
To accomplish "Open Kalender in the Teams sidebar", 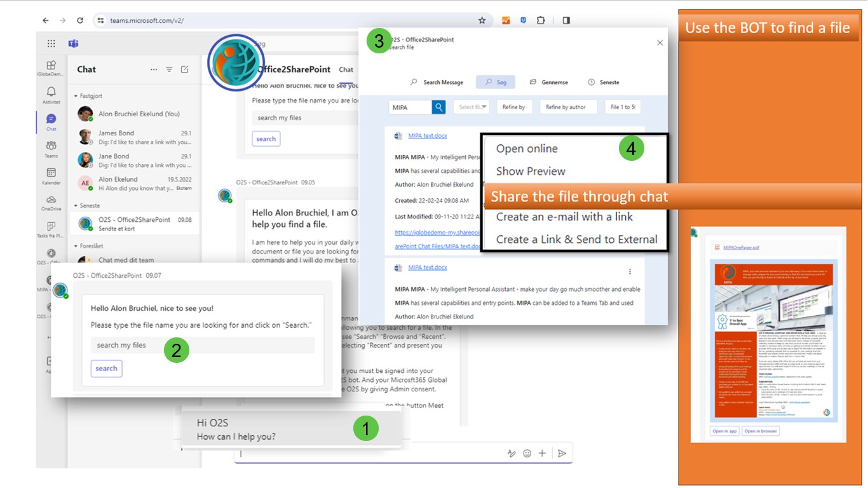I will coord(51,176).
